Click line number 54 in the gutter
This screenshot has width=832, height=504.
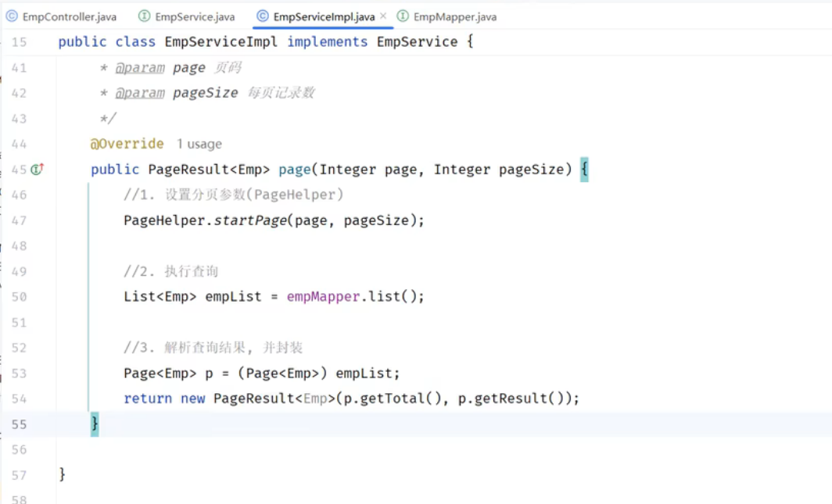[19, 399]
